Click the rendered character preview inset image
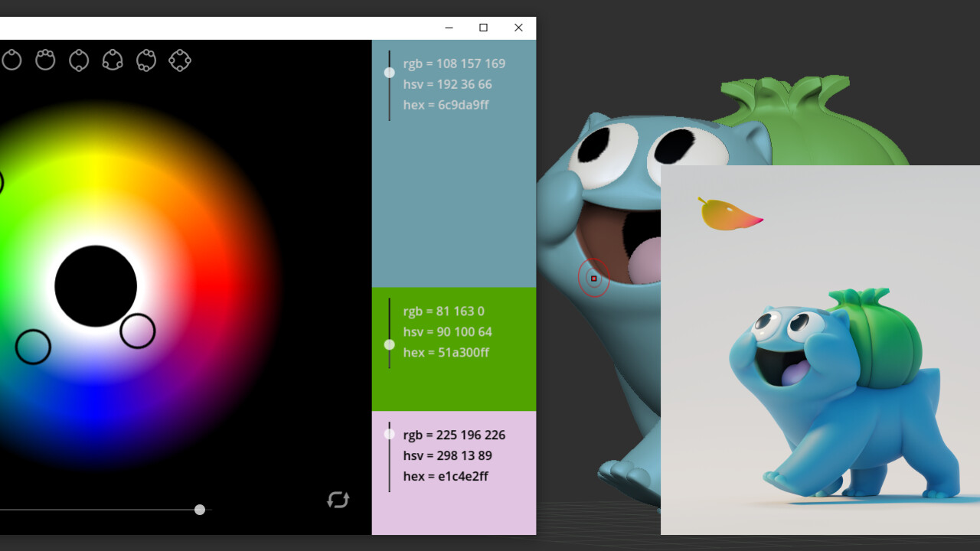 pos(819,352)
